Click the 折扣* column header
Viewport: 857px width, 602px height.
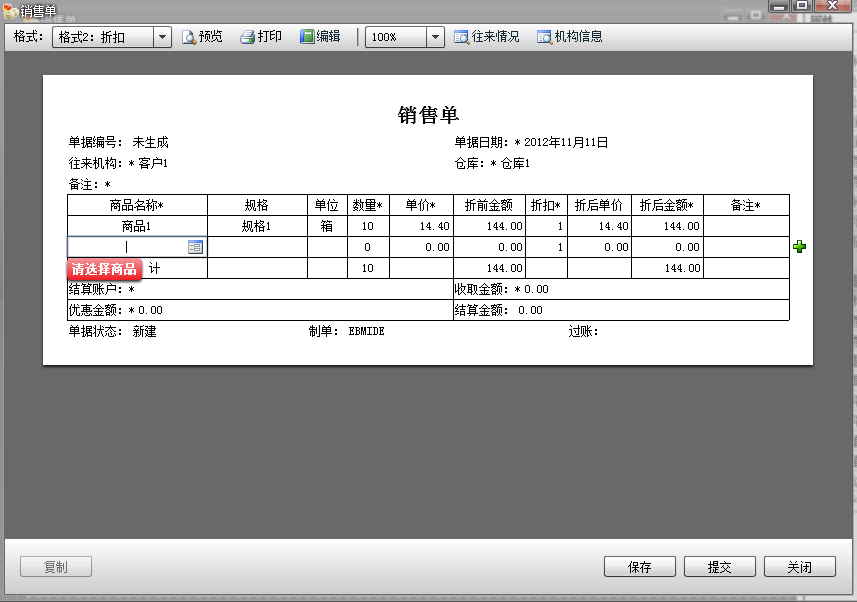point(547,206)
